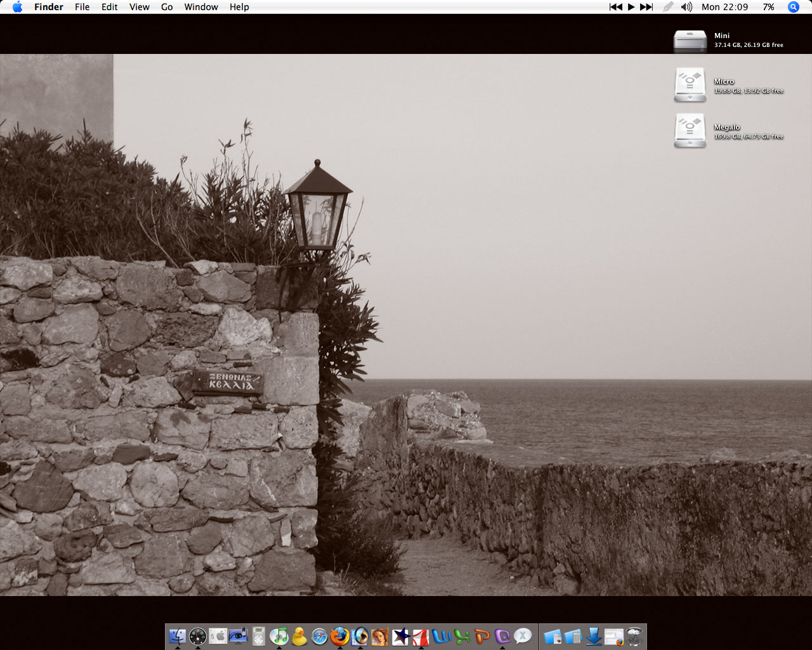This screenshot has width=812, height=650.
Task: Open the Window menu
Action: [201, 7]
